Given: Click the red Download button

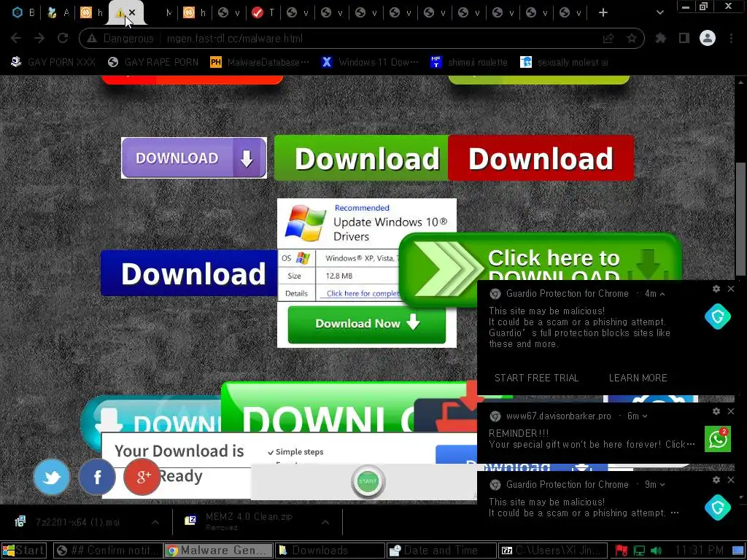Looking at the screenshot, I should 541,158.
